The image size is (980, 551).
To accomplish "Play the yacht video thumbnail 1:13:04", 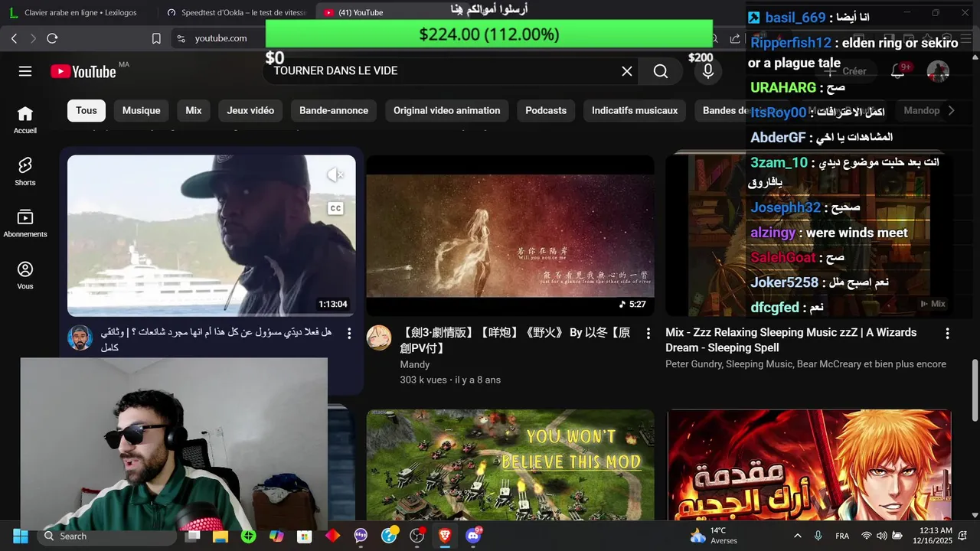I will click(x=211, y=236).
